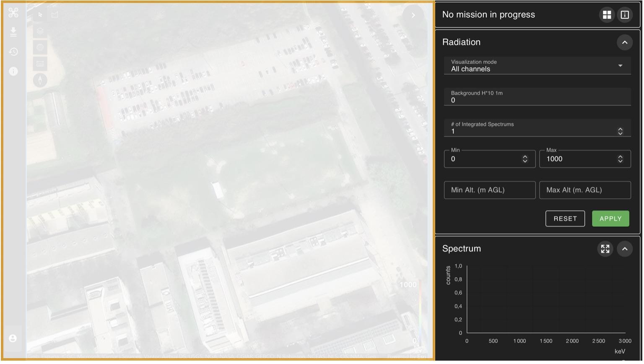Click the RESET button

(565, 218)
